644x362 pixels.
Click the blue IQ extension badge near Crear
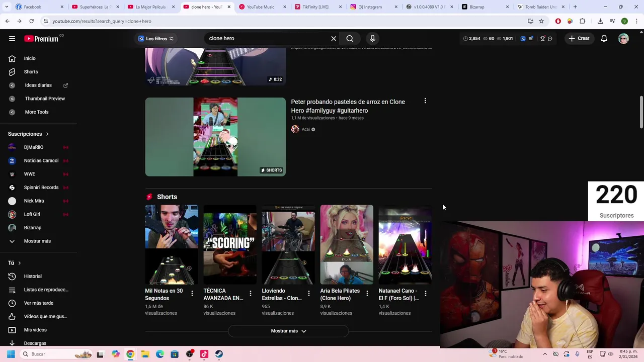pos(523,38)
